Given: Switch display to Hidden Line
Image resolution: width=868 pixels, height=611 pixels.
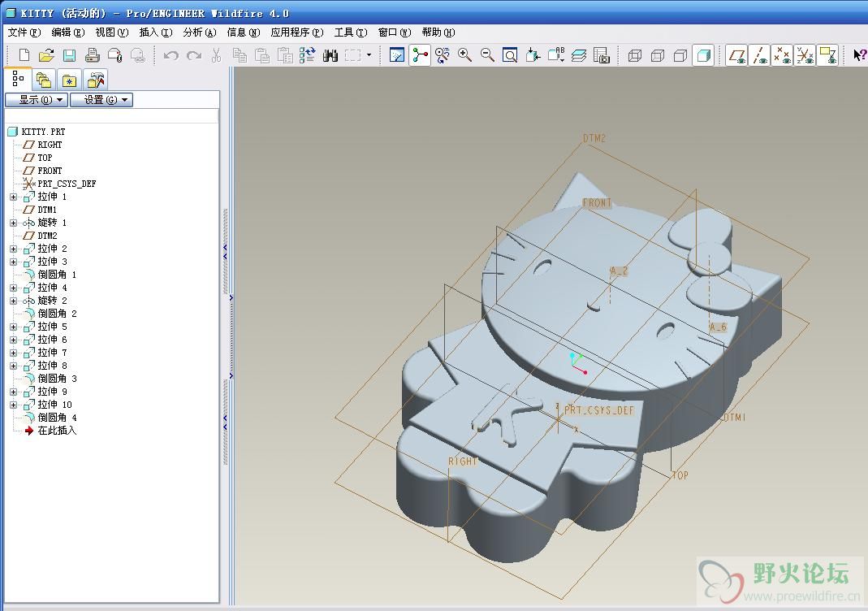Looking at the screenshot, I should click(658, 54).
